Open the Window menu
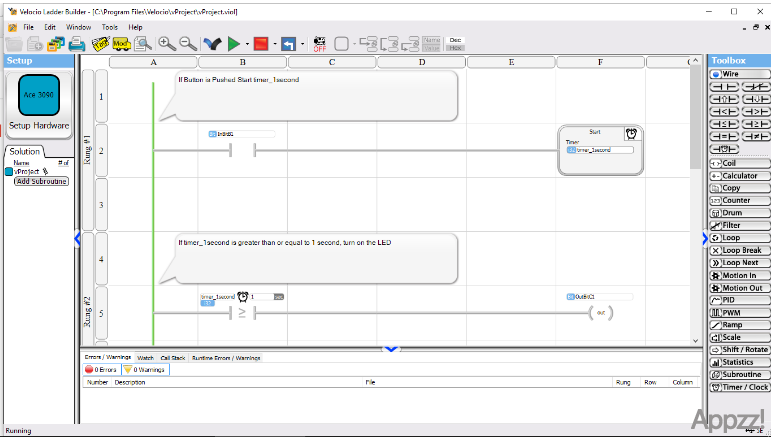Viewport: 773px width, 438px height. pyautogui.click(x=78, y=27)
